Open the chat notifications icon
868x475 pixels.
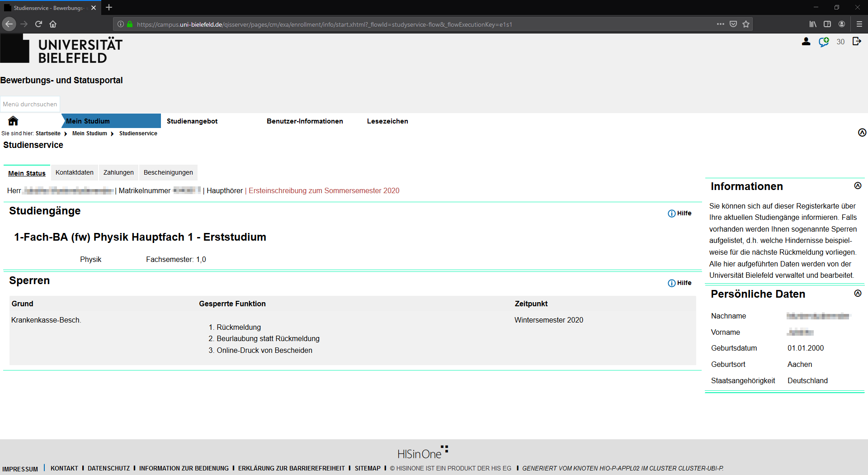click(824, 42)
